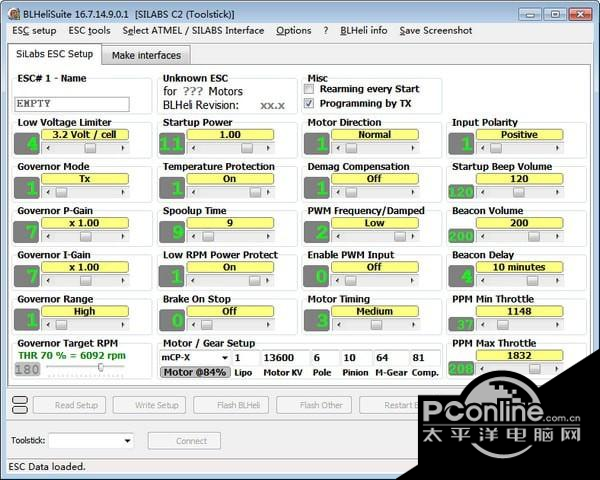Open the ESC tools menu
Screen dimensions: 600x480
pyautogui.click(x=89, y=31)
